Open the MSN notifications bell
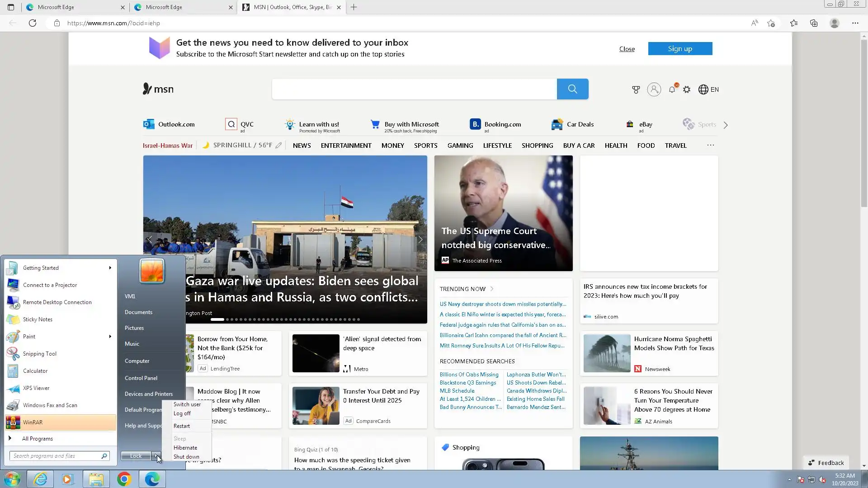Viewport: 868px width, 488px height. pyautogui.click(x=672, y=89)
